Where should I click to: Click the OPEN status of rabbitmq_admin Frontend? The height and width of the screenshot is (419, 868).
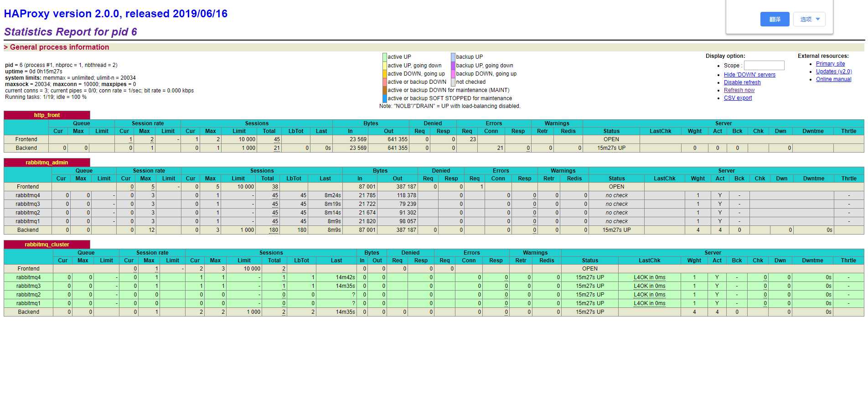click(616, 187)
